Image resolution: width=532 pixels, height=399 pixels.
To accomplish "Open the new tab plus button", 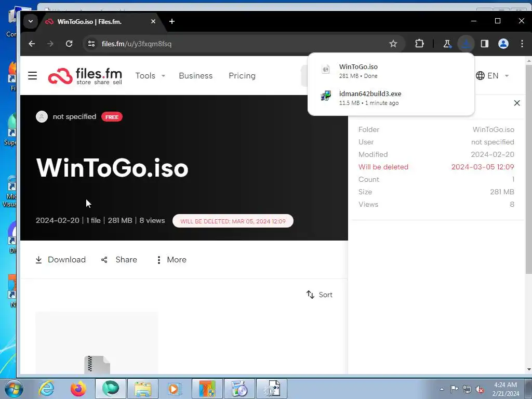I will pyautogui.click(x=172, y=21).
